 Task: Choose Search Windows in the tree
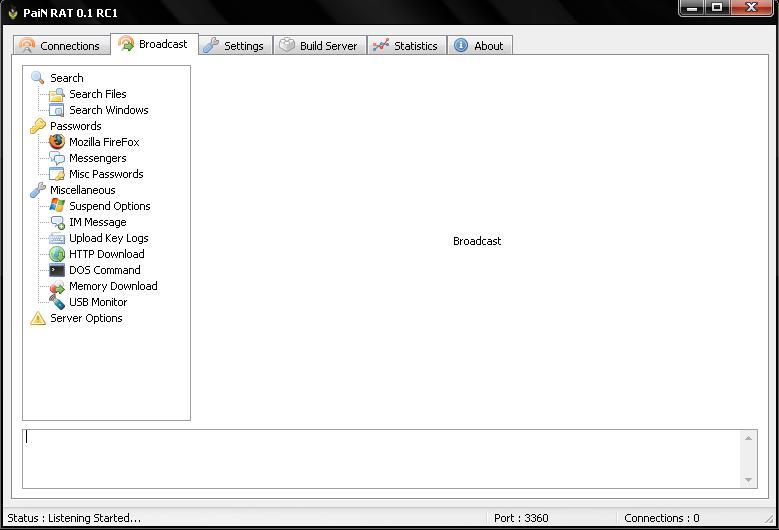(x=109, y=110)
